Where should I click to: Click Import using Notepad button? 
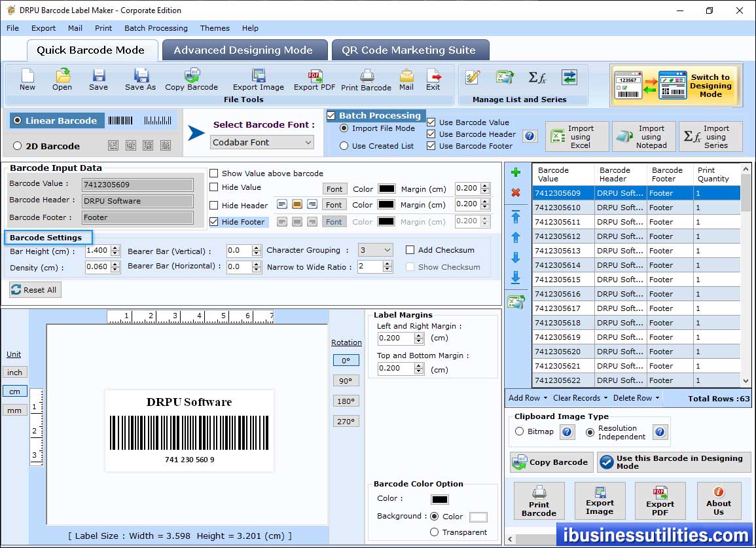pyautogui.click(x=644, y=137)
